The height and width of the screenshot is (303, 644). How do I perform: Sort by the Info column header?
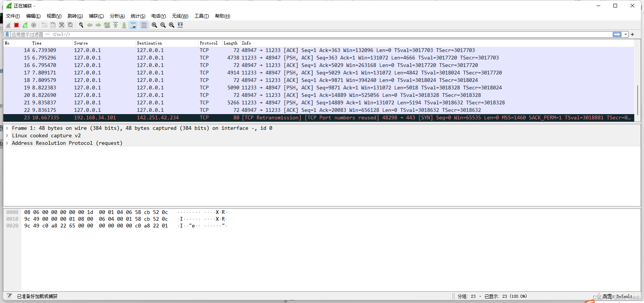[x=437, y=43]
